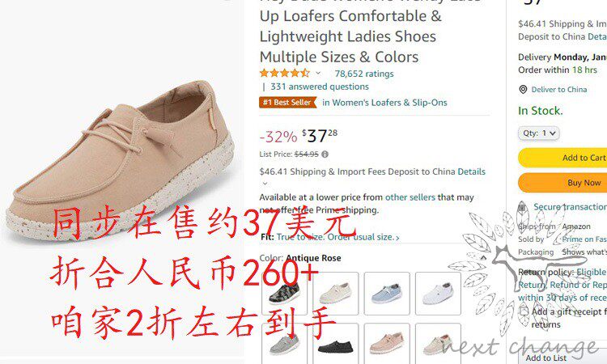The height and width of the screenshot is (364, 607).
Task: Open the 331 answered questions link
Action: (x=320, y=87)
